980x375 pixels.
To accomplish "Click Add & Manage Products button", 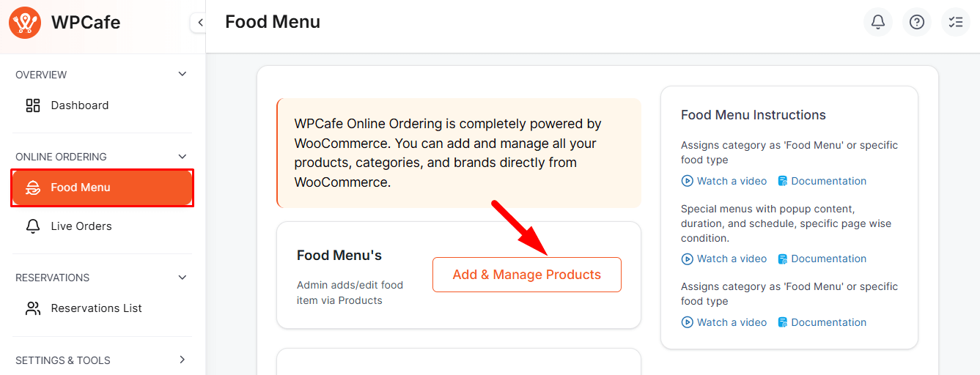I will pos(526,275).
